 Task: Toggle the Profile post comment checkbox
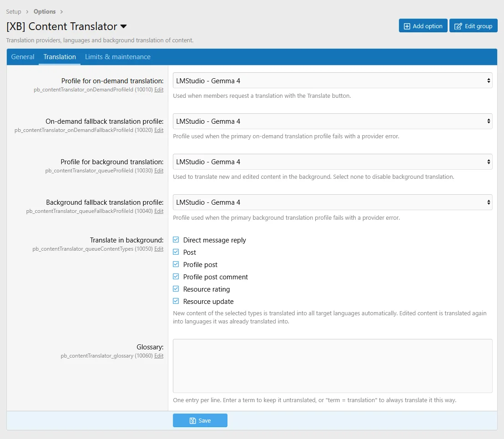[176, 277]
